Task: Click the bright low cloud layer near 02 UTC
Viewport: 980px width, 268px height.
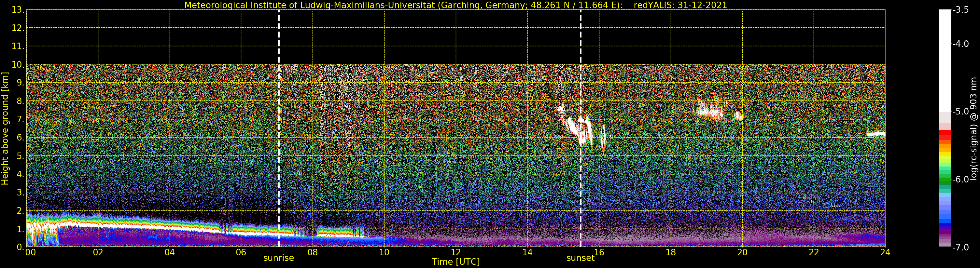Action: click(x=98, y=225)
